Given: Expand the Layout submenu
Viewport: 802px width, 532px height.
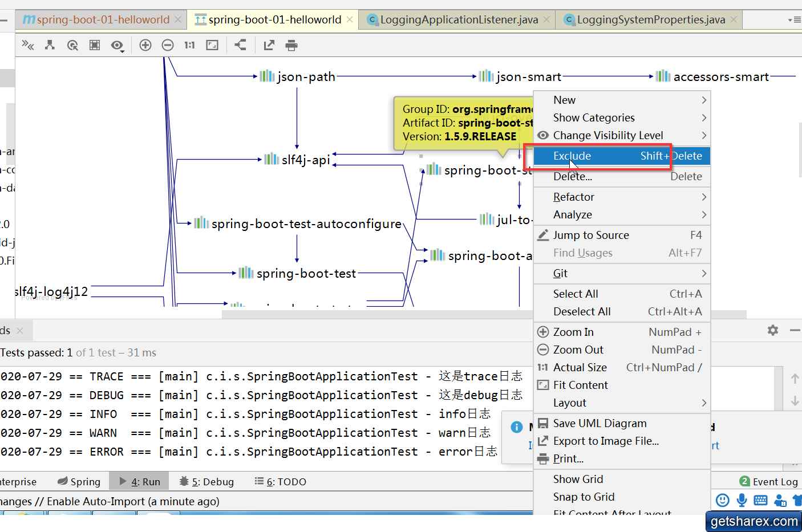Looking at the screenshot, I should tap(622, 403).
